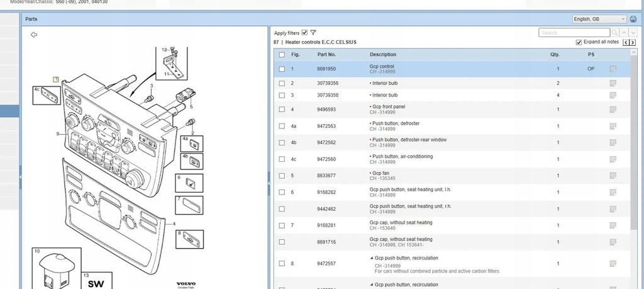
Task: Collapse the note for part 9472557
Action: coord(372,258)
